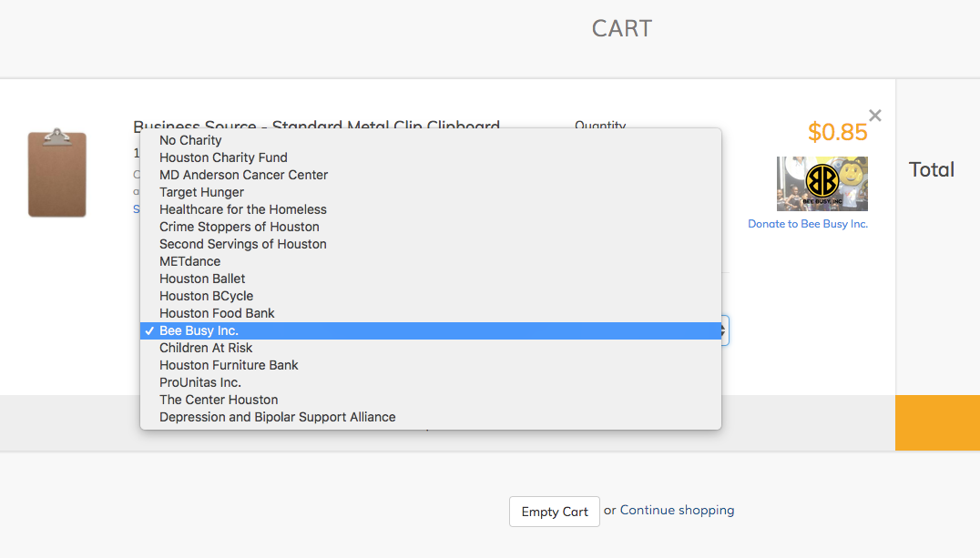Select METdance charity option

coord(431,261)
